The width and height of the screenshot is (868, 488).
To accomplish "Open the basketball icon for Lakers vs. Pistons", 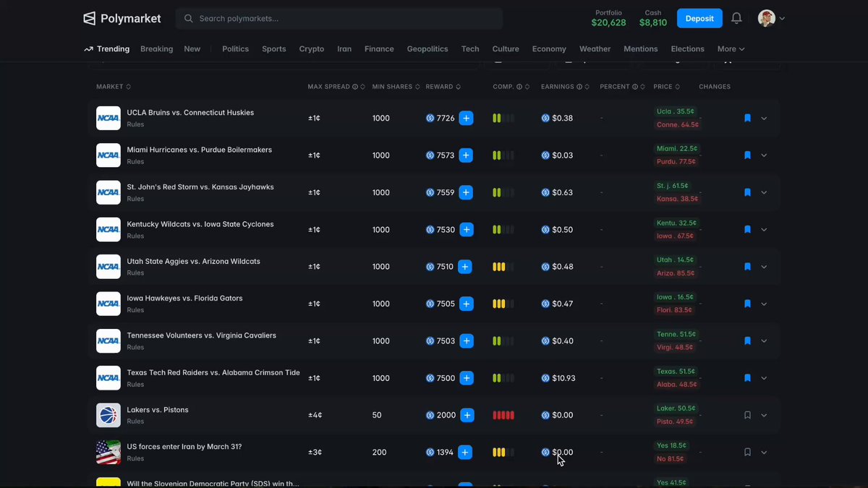I will [109, 415].
